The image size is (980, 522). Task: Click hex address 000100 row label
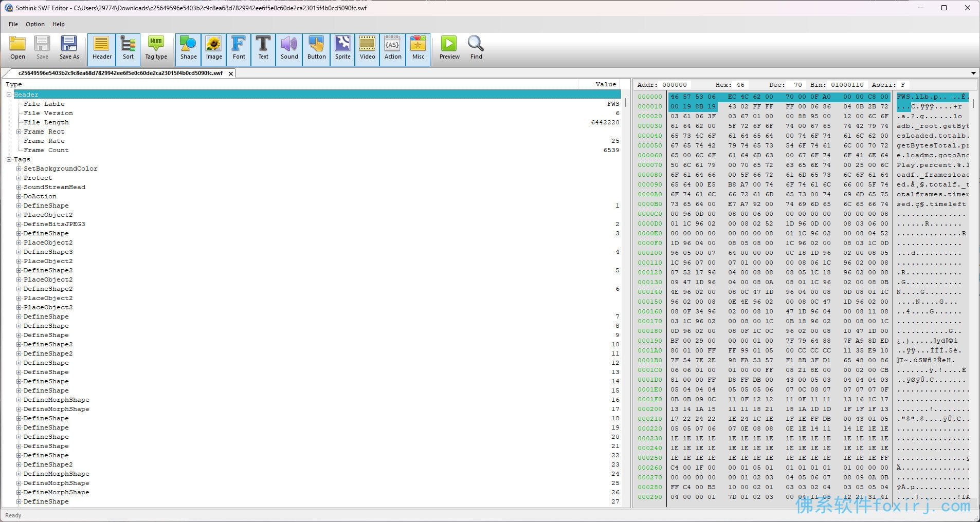[x=650, y=253]
